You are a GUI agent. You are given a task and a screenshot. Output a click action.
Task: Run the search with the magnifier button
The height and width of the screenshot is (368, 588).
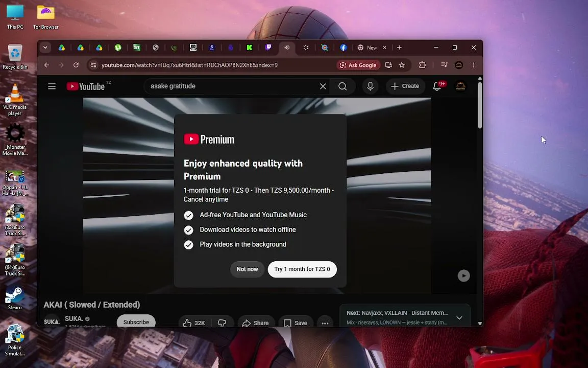click(342, 86)
